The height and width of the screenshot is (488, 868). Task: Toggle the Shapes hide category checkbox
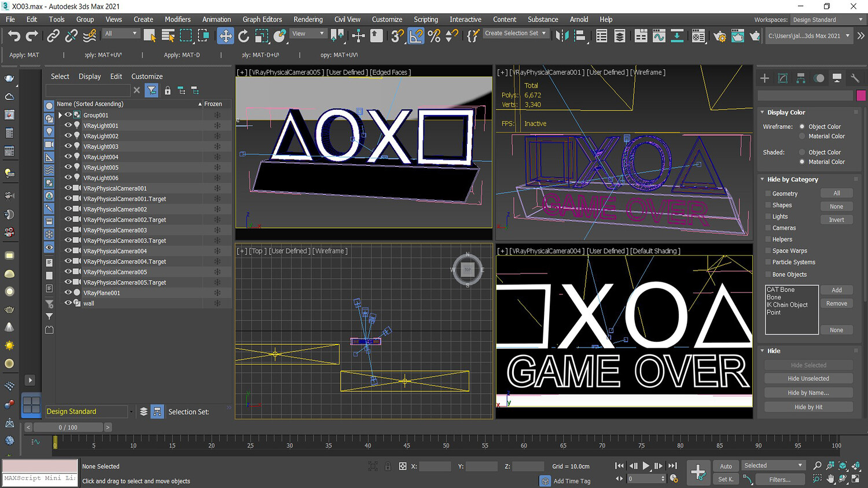768,205
